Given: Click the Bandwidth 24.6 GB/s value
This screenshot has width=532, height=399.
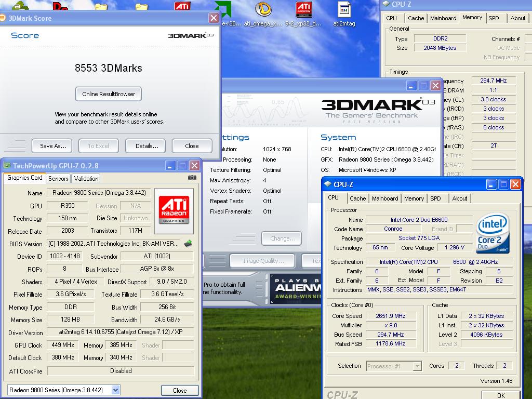Looking at the screenshot, I should [x=167, y=320].
